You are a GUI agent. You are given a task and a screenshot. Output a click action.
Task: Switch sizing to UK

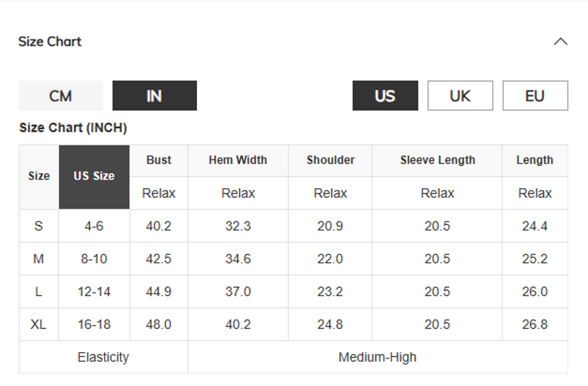pos(460,96)
